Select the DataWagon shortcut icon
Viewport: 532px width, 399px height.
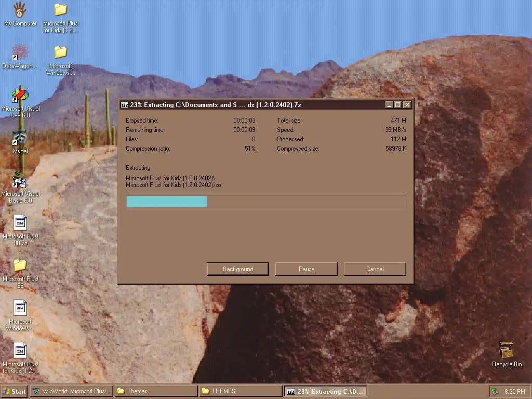click(x=20, y=52)
